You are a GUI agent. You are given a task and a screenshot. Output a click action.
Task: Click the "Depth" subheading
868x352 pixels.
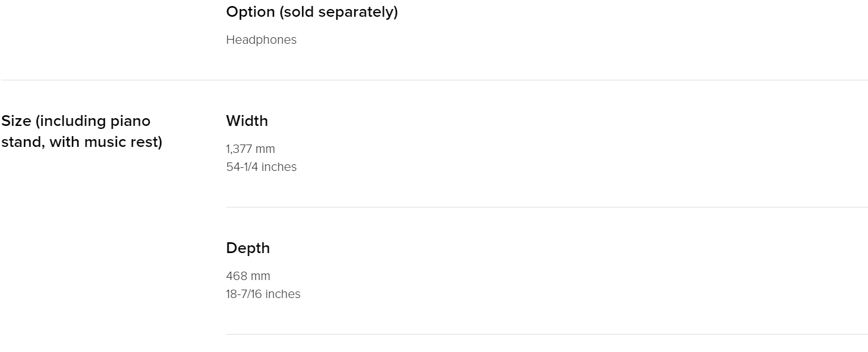pyautogui.click(x=248, y=248)
